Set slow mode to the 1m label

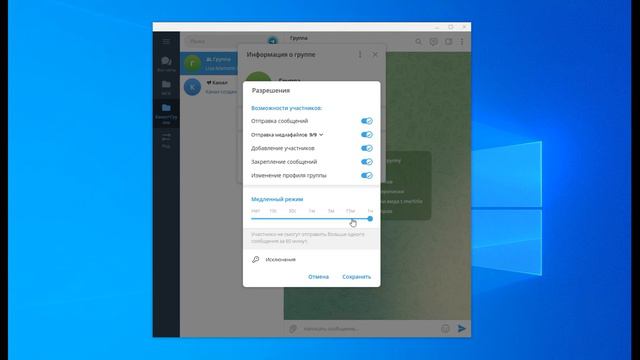(312, 211)
